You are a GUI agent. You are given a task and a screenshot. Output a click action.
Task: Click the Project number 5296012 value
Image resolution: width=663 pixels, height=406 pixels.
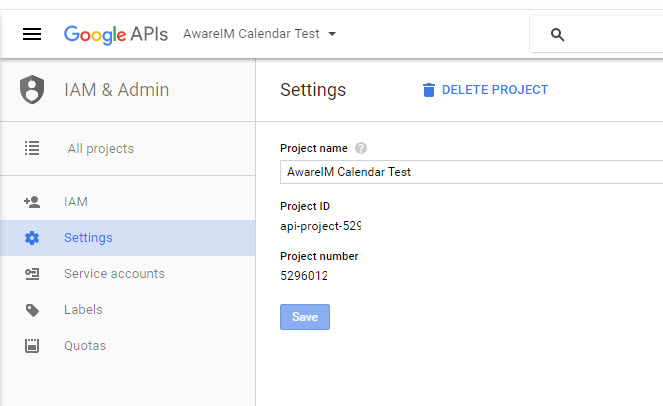(x=304, y=276)
